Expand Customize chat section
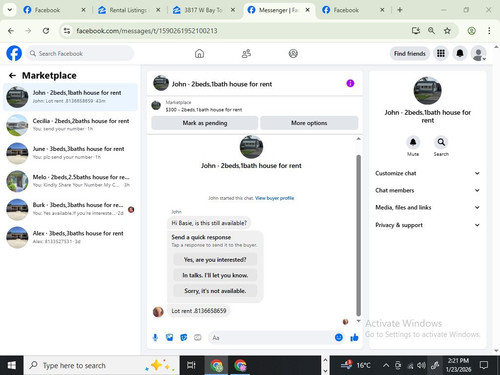 tap(428, 173)
